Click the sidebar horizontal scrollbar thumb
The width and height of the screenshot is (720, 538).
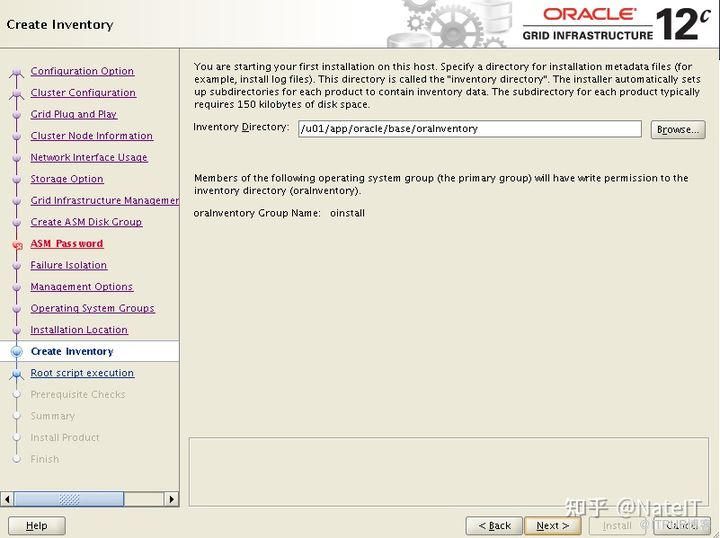point(69,499)
